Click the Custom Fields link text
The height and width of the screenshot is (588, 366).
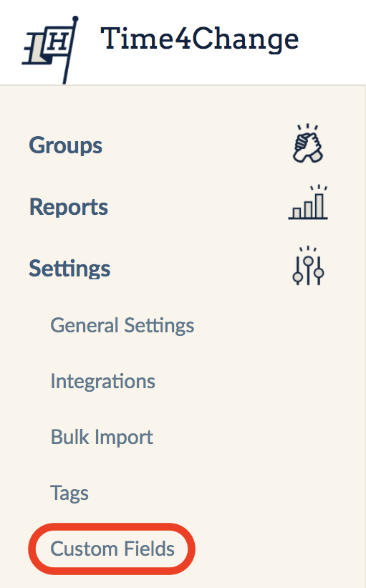[x=112, y=549]
